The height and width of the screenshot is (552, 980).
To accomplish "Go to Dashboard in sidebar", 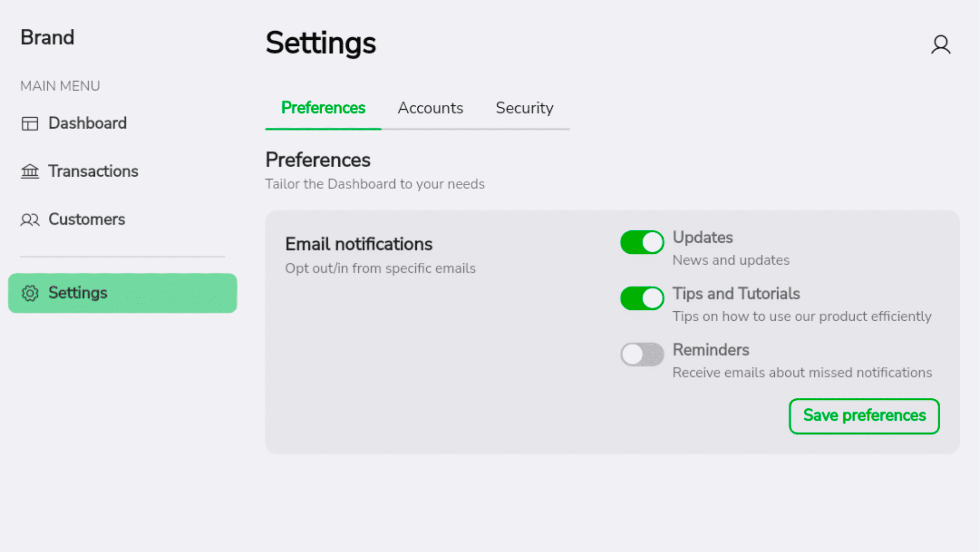I will tap(87, 124).
